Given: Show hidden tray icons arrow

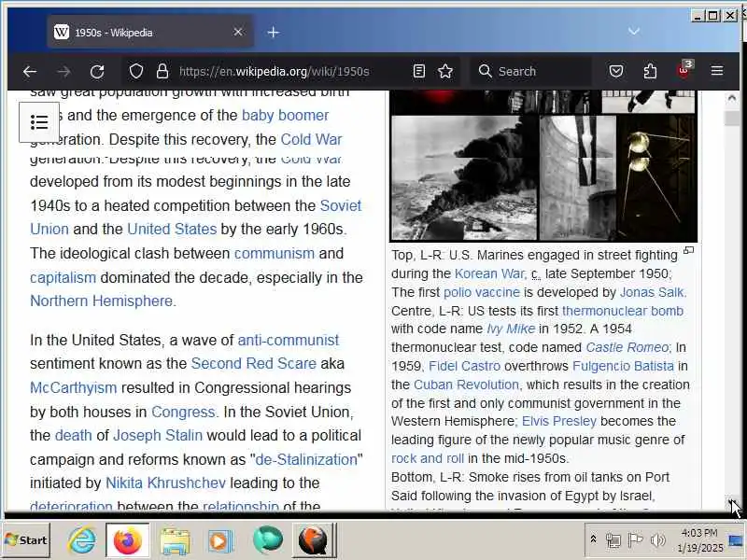Looking at the screenshot, I should [593, 539].
